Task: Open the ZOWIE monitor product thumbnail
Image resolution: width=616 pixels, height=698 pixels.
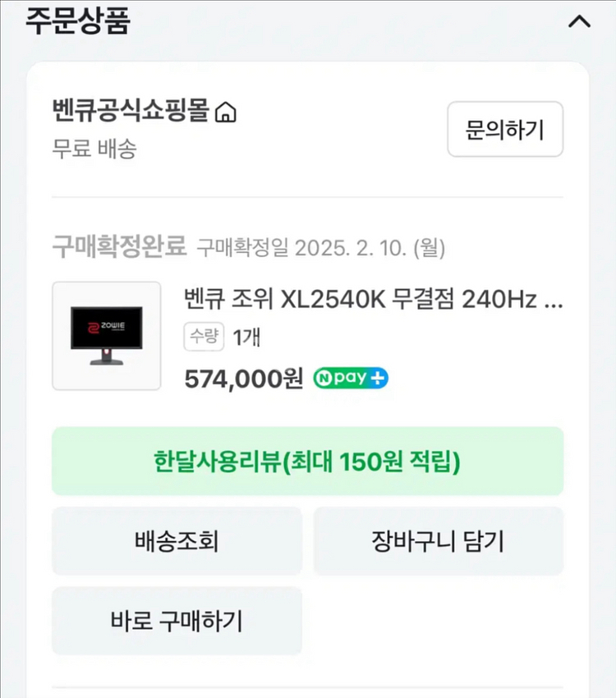Action: click(106, 336)
